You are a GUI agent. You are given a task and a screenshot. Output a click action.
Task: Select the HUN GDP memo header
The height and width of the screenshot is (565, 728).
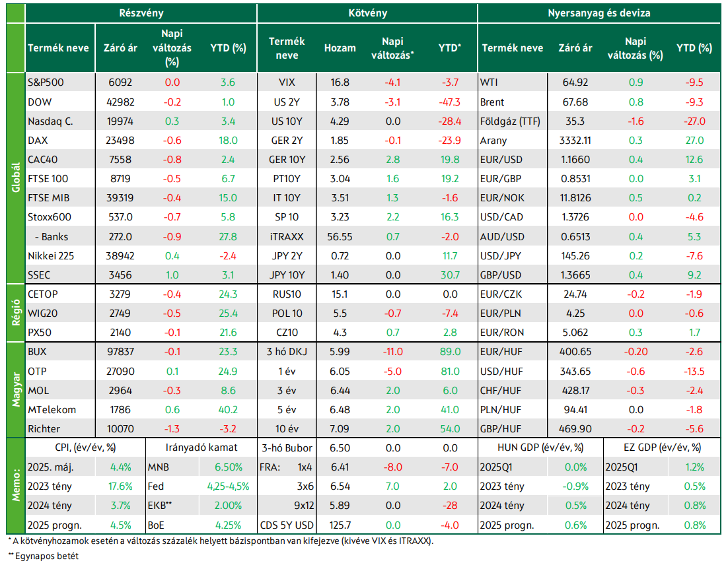point(540,448)
